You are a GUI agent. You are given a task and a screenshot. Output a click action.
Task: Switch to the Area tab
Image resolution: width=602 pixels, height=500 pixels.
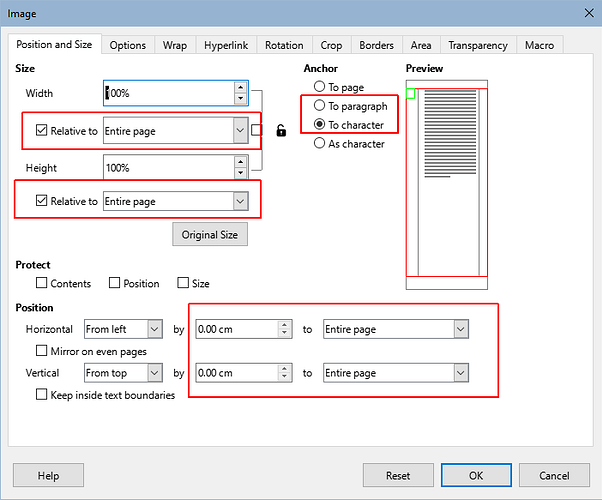pos(421,45)
